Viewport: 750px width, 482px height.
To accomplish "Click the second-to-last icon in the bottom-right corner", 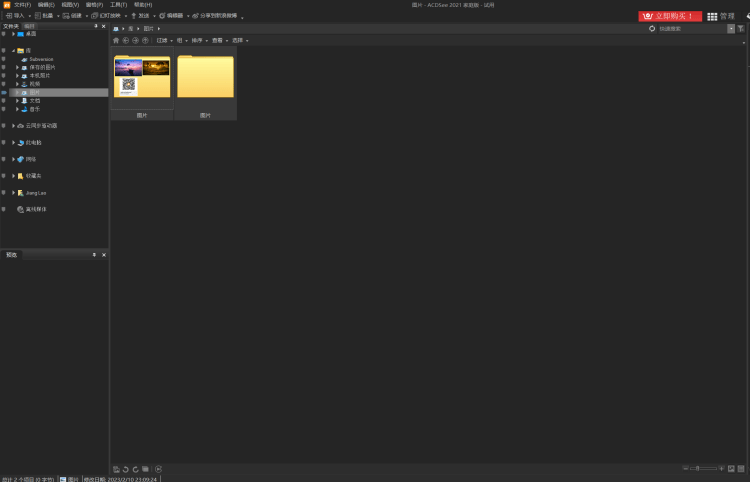I will click(x=731, y=469).
